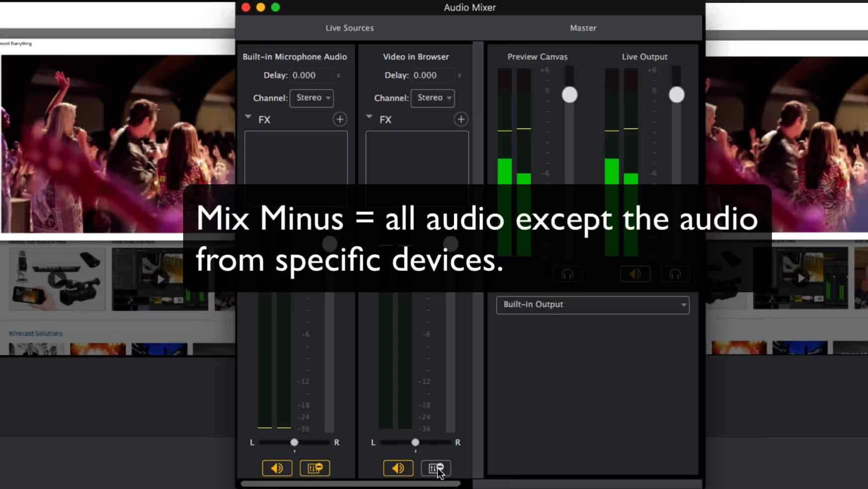Click the Live Output headphone monitor icon

675,273
